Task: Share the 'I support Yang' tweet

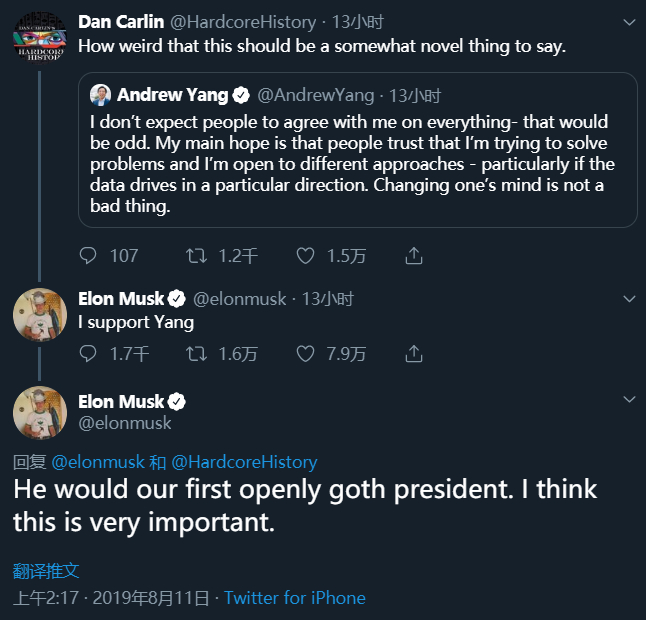Action: (413, 353)
